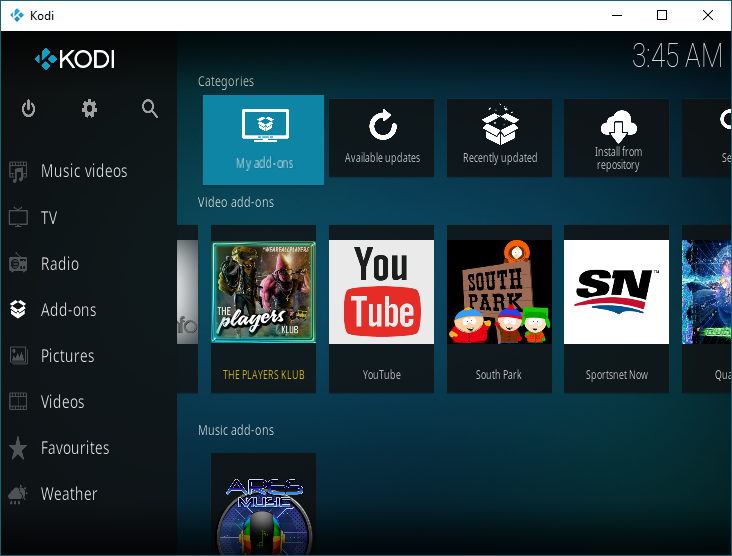Click the Pictures icon in the sidebar
This screenshot has height=556, width=732.
pyautogui.click(x=18, y=356)
